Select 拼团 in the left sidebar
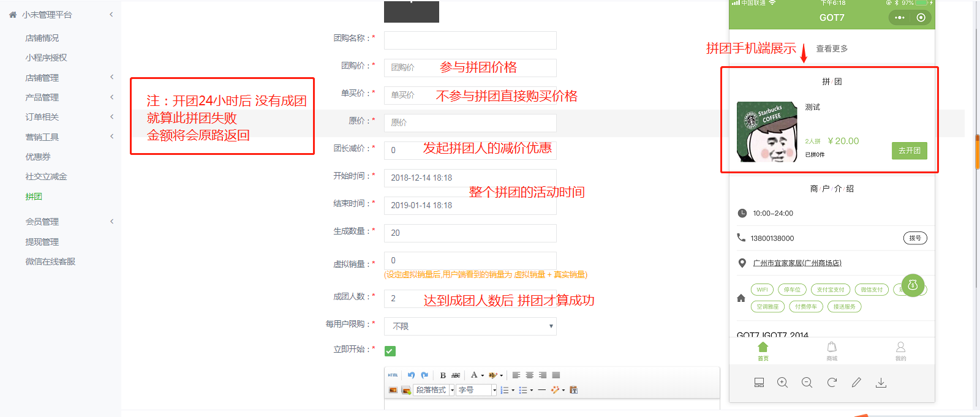The width and height of the screenshot is (980, 417). (x=34, y=197)
